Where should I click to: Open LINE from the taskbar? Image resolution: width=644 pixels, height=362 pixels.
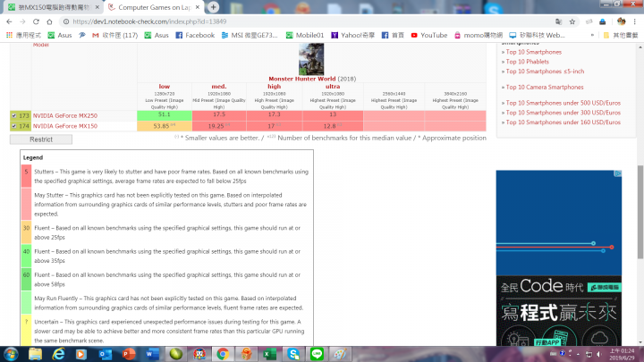click(x=317, y=354)
